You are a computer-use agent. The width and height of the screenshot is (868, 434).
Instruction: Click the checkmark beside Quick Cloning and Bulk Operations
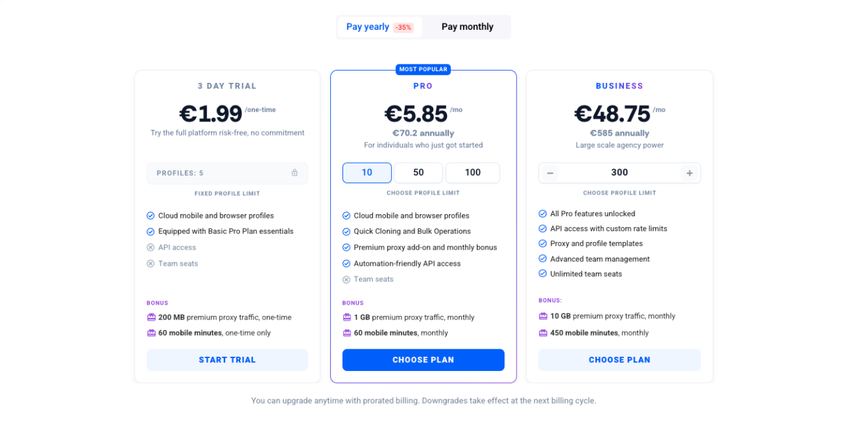(346, 231)
